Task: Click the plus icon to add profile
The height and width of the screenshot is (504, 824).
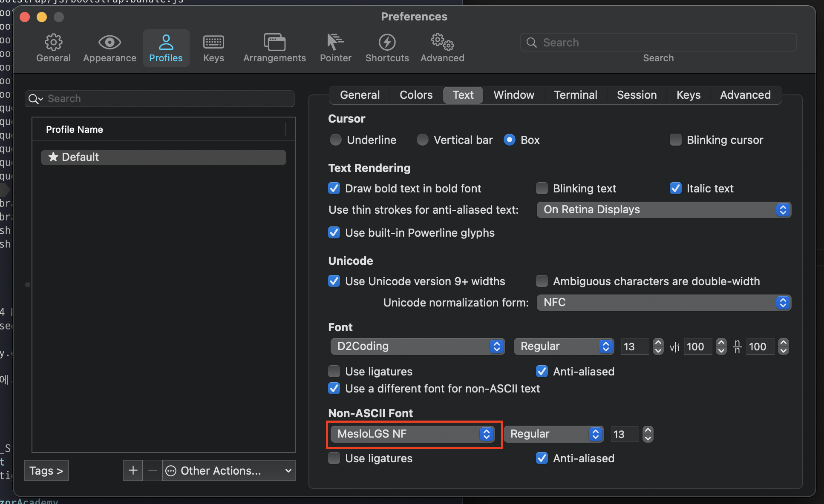Action: (133, 470)
